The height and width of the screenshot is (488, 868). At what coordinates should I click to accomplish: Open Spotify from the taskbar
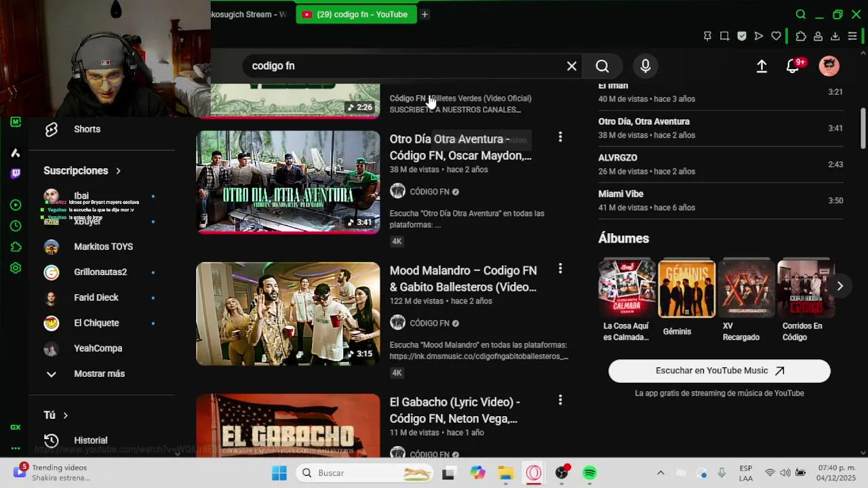tap(589, 472)
